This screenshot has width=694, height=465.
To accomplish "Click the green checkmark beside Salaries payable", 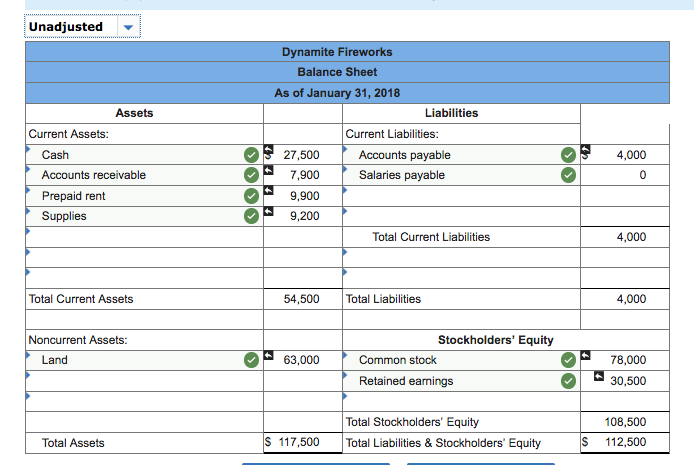I will (568, 175).
